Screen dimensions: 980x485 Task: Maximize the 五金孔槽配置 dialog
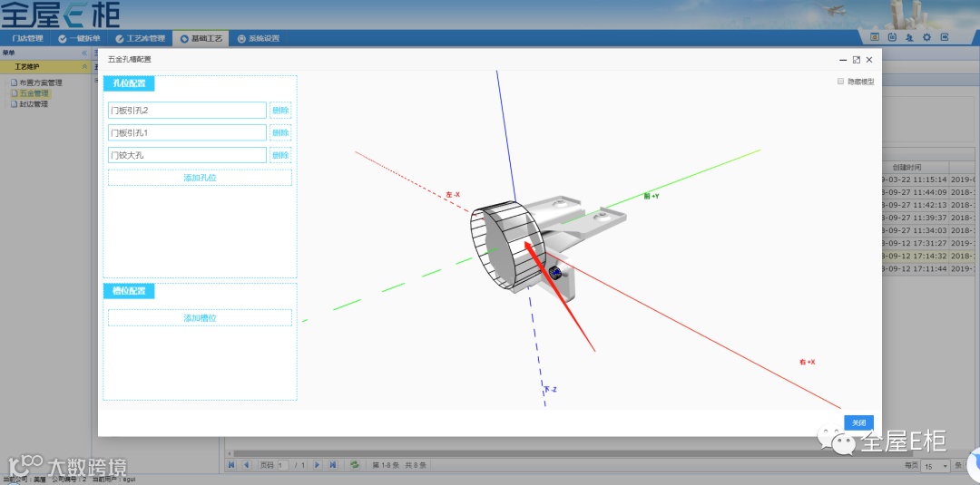click(x=857, y=60)
